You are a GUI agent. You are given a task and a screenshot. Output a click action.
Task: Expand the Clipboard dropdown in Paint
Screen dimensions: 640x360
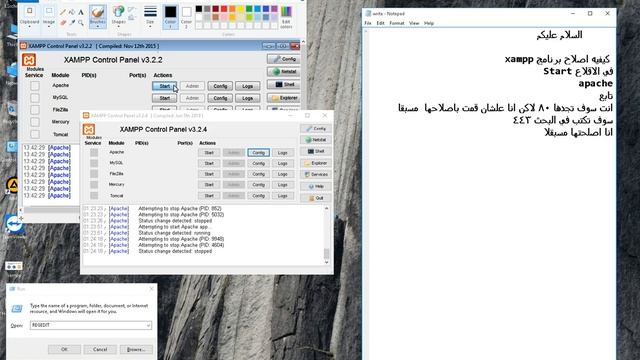(29, 27)
